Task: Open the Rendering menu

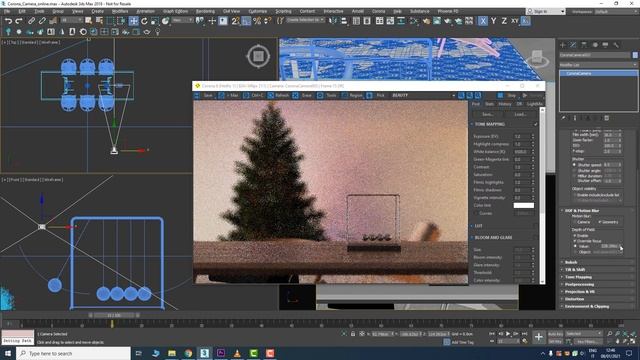Action: pyautogui.click(x=205, y=11)
